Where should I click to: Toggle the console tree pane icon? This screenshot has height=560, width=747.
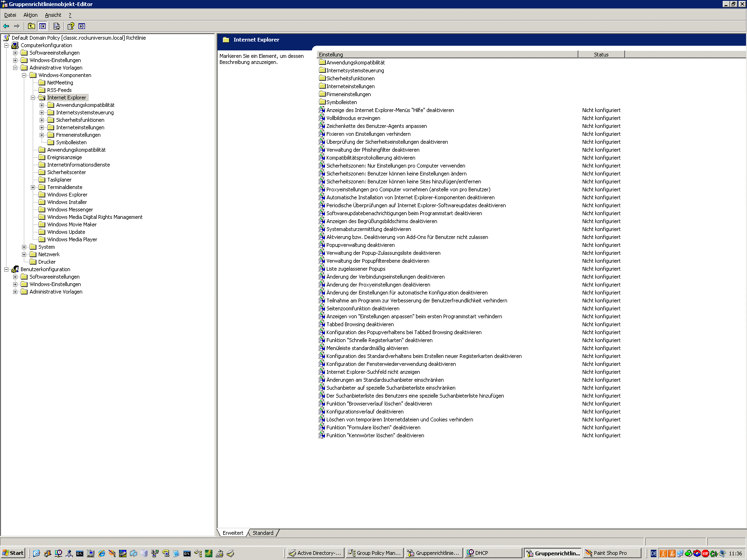(42, 26)
